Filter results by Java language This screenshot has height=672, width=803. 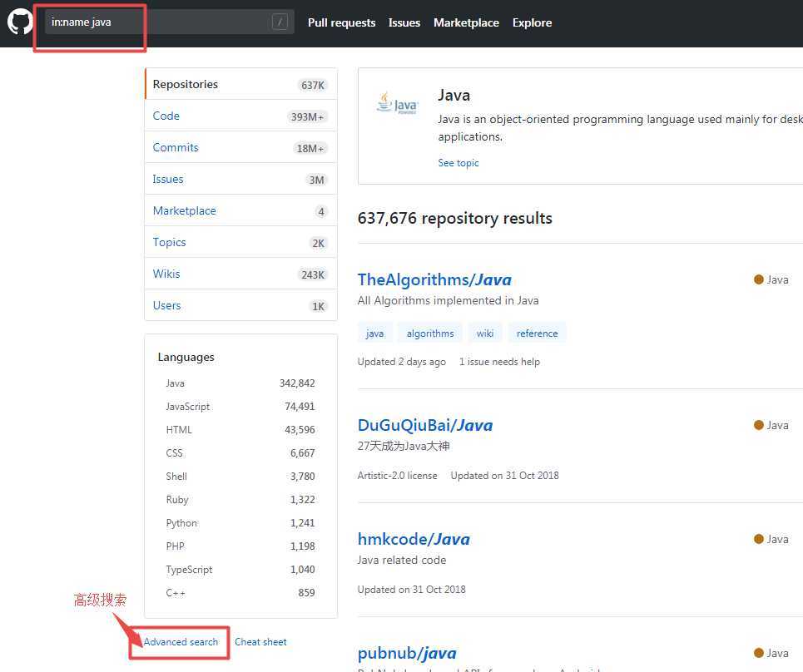pyautogui.click(x=240, y=383)
